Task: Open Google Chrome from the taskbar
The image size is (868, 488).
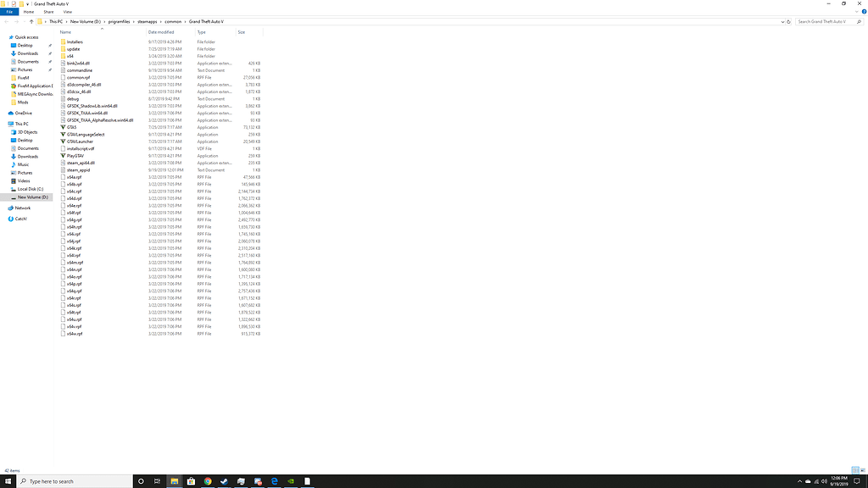Action: 207,481
